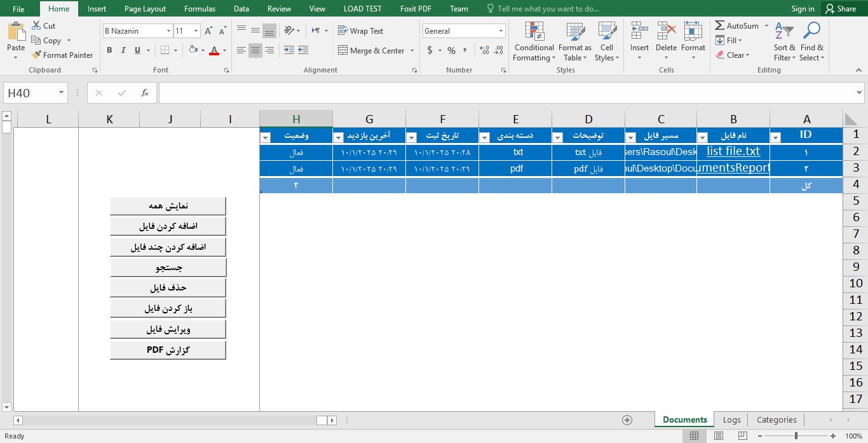Click the AutoSum icon

point(720,25)
